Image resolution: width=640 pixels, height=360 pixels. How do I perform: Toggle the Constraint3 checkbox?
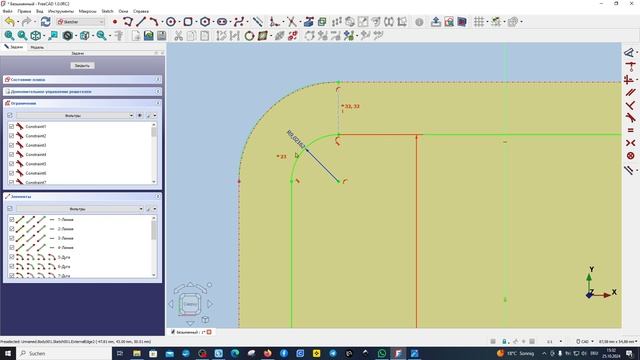click(11, 145)
